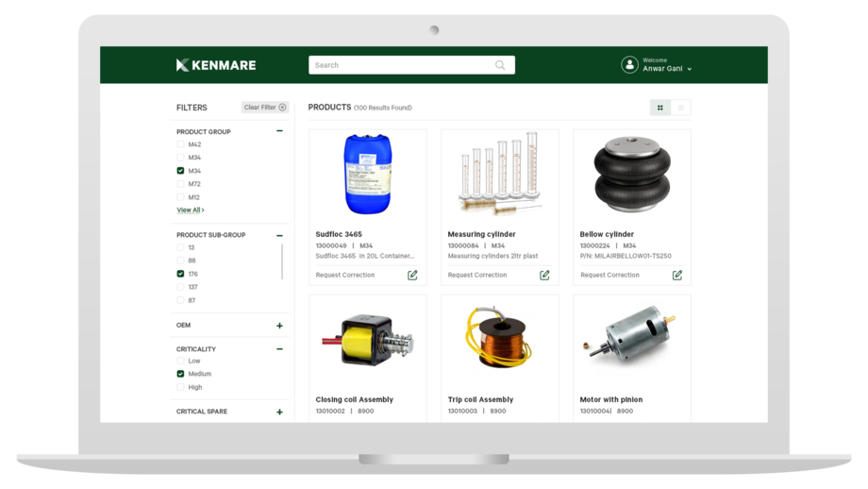Click the search magnifier icon
Screen dimensions: 868x489
click(x=500, y=65)
